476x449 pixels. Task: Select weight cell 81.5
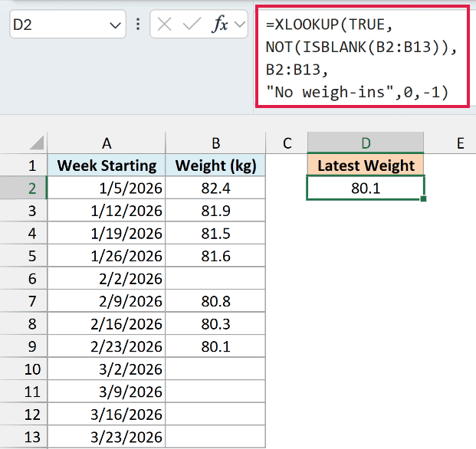[215, 233]
